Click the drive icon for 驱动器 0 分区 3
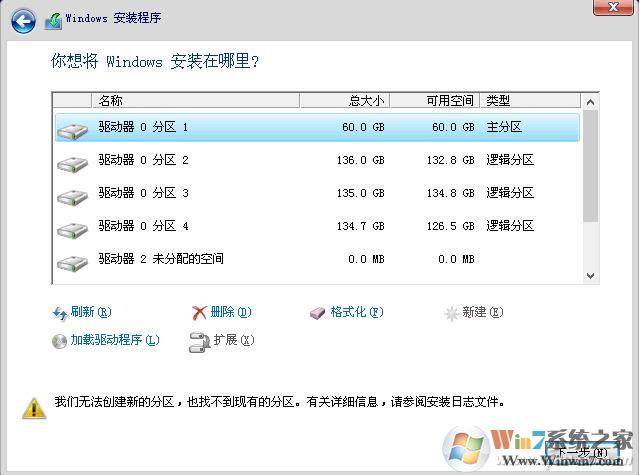The image size is (640, 475). 73,197
